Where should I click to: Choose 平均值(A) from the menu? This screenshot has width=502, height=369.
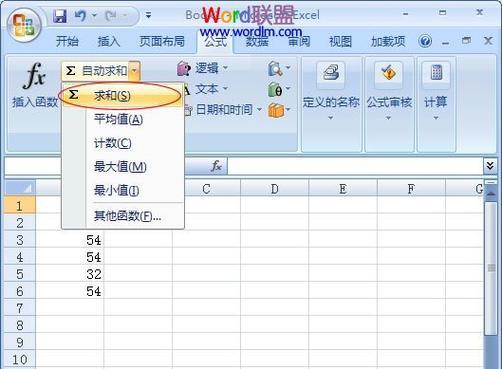point(123,119)
